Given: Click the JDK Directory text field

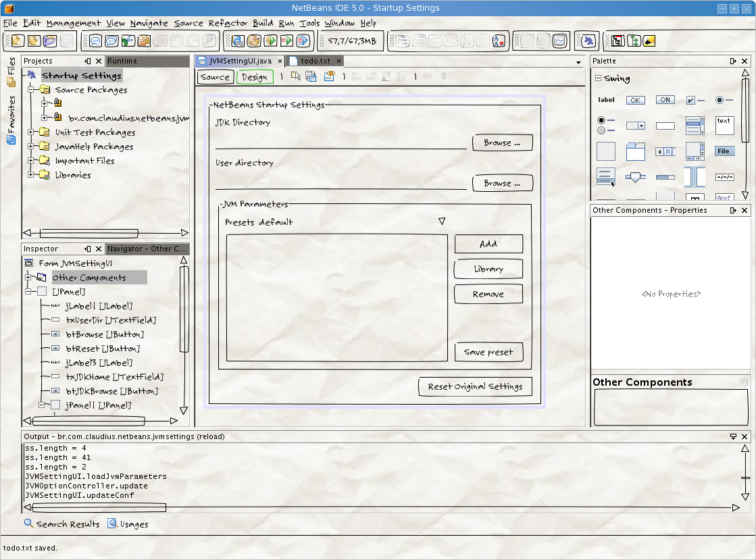Looking at the screenshot, I should 341,143.
